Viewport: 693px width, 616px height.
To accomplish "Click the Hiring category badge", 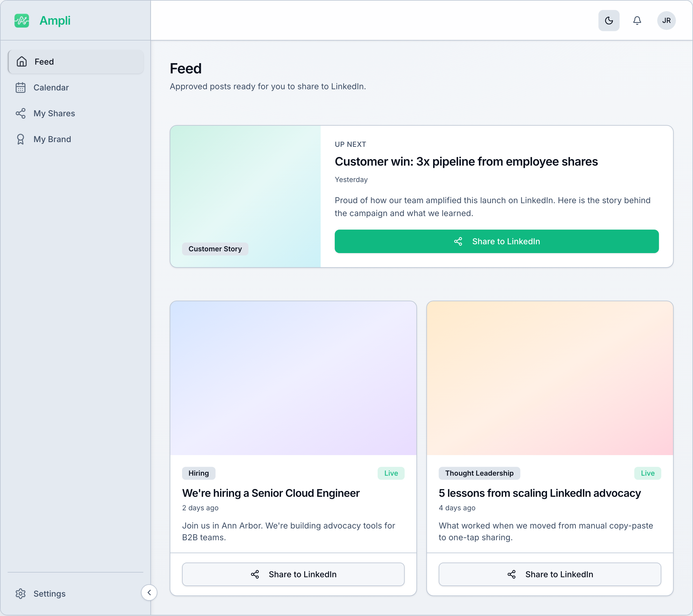I will click(199, 473).
